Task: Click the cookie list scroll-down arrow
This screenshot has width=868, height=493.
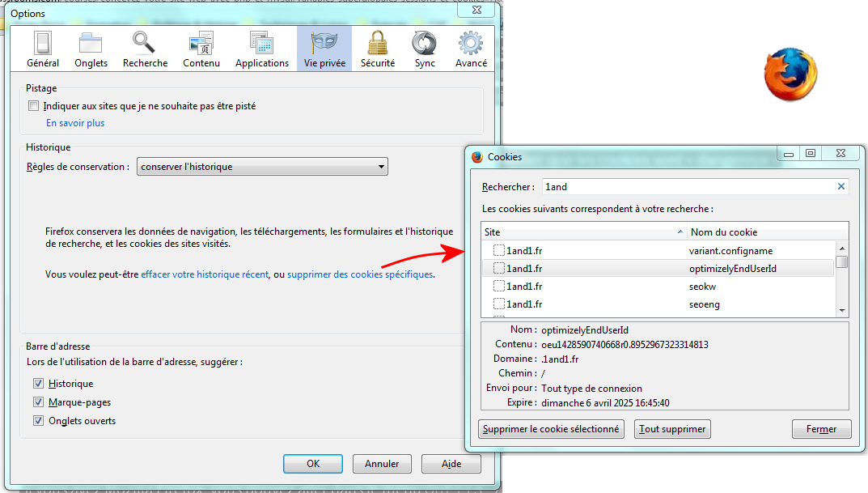Action: point(842,311)
